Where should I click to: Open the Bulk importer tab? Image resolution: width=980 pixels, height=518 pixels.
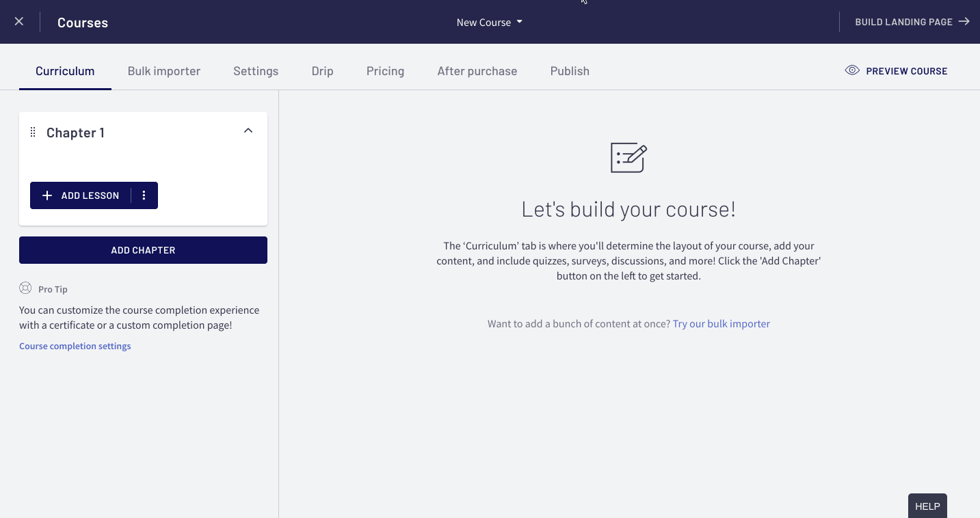(x=164, y=71)
